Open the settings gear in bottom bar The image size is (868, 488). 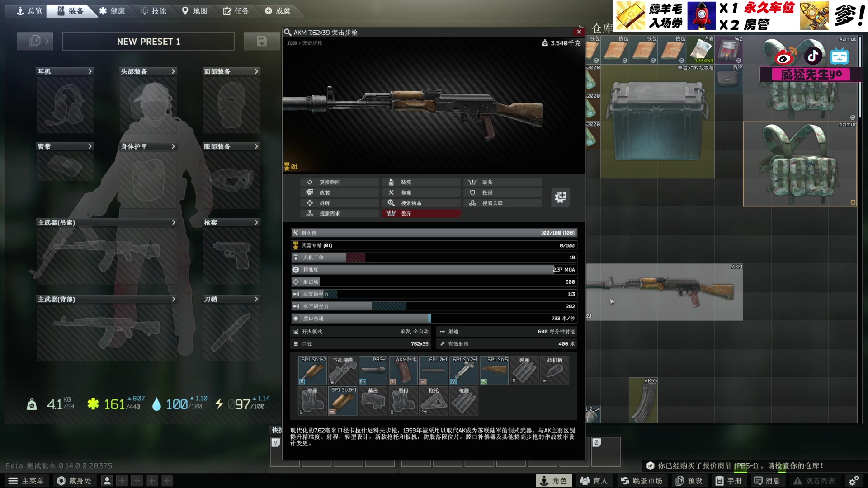pos(854,481)
